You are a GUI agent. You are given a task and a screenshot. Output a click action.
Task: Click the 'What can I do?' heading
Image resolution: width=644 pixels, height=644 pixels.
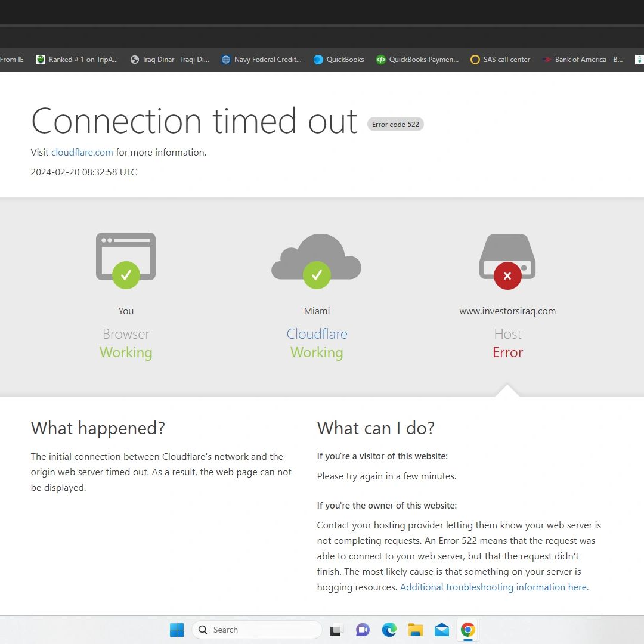click(376, 428)
